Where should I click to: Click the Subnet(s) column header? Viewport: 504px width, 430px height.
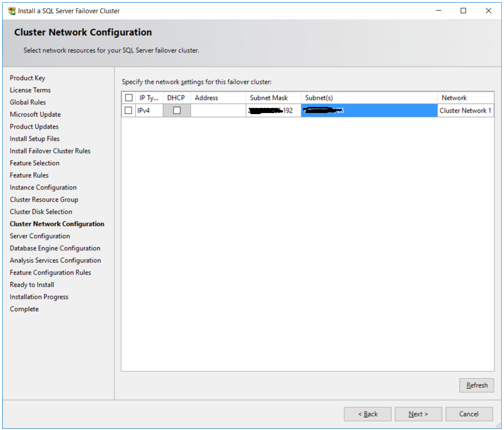tap(369, 98)
